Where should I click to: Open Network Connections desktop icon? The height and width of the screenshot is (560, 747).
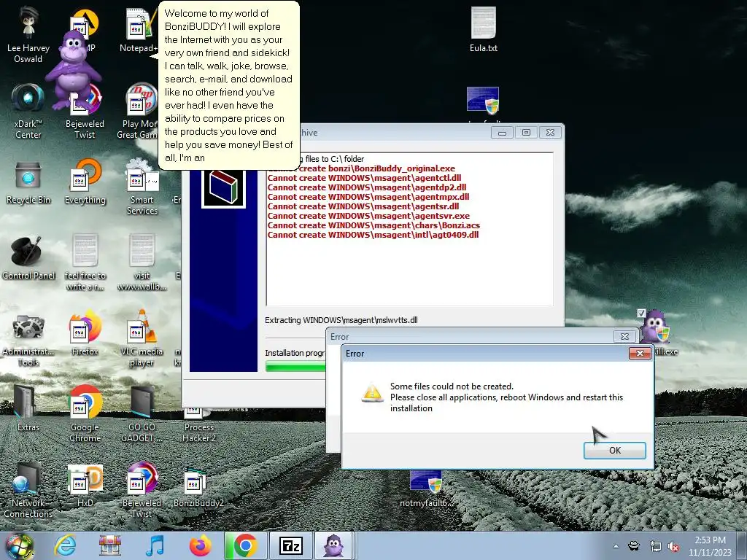28,491
